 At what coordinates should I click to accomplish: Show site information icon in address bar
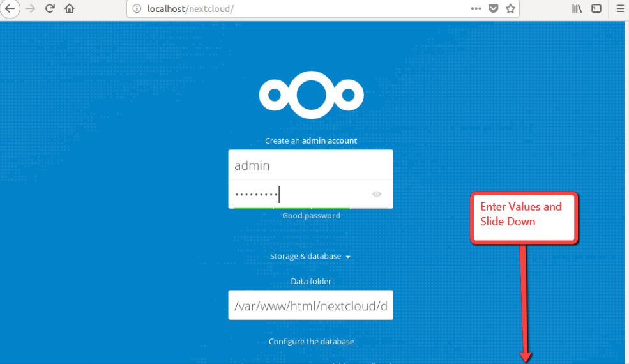pos(137,8)
